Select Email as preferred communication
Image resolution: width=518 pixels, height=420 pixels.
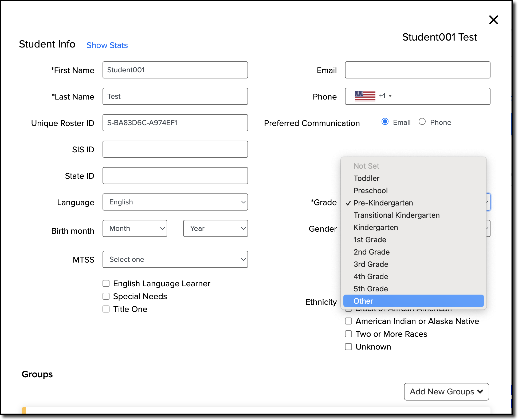pyautogui.click(x=385, y=122)
